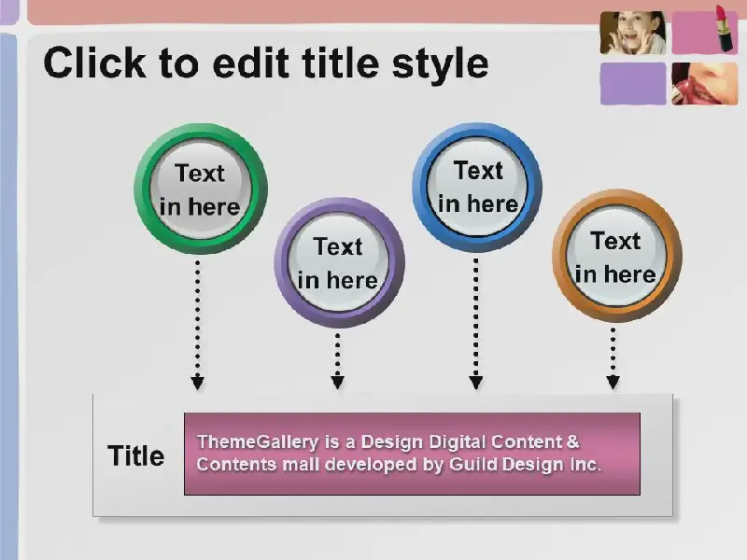Select the orange circle 'Text in here'
Screen dimensions: 747x560
617,255
